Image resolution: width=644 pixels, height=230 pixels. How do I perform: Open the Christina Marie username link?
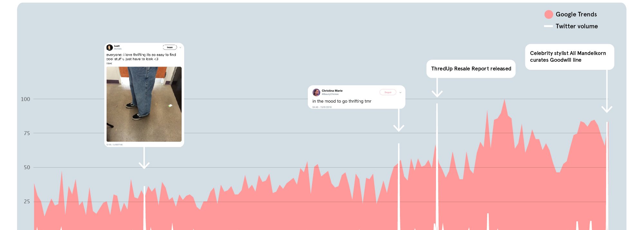(x=332, y=91)
